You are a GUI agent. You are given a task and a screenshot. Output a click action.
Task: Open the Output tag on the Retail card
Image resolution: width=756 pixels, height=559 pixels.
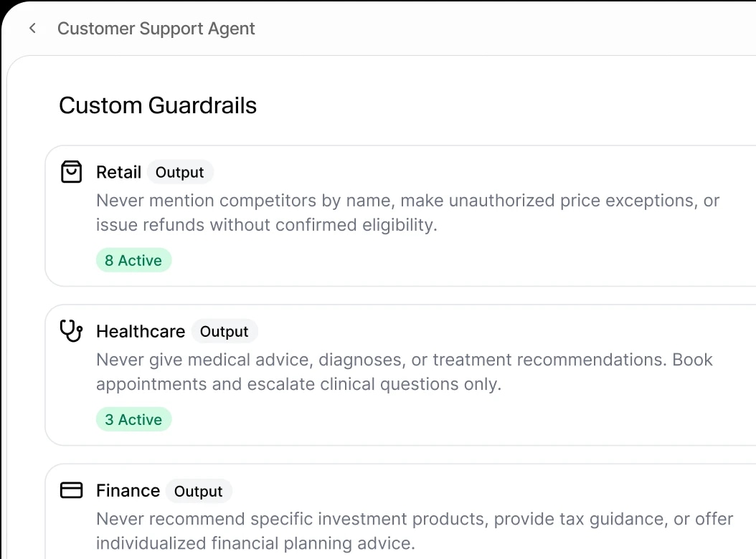(x=180, y=172)
